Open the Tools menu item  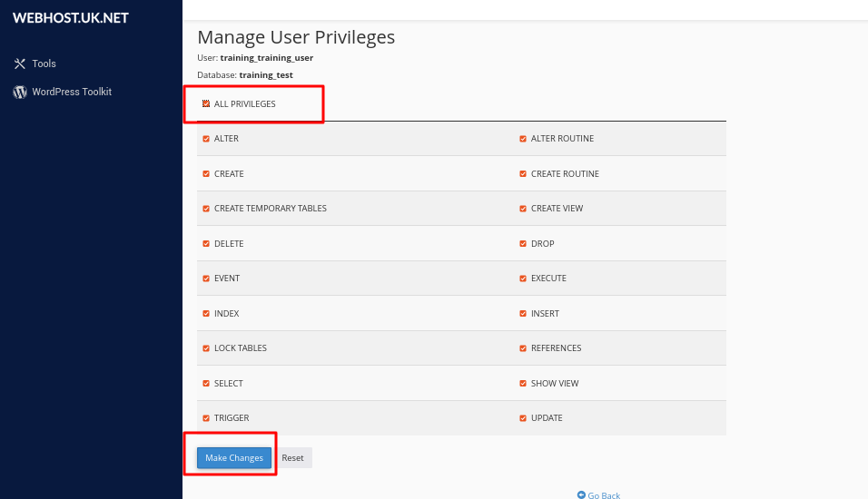point(44,64)
